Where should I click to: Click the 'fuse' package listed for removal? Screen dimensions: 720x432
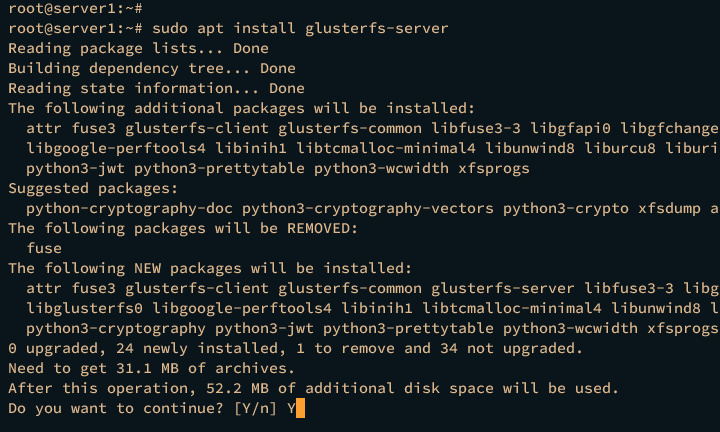(x=44, y=248)
